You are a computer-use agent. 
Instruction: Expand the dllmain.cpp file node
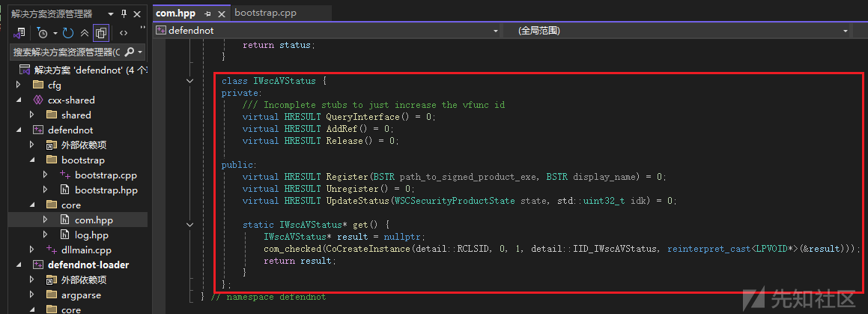(31, 250)
